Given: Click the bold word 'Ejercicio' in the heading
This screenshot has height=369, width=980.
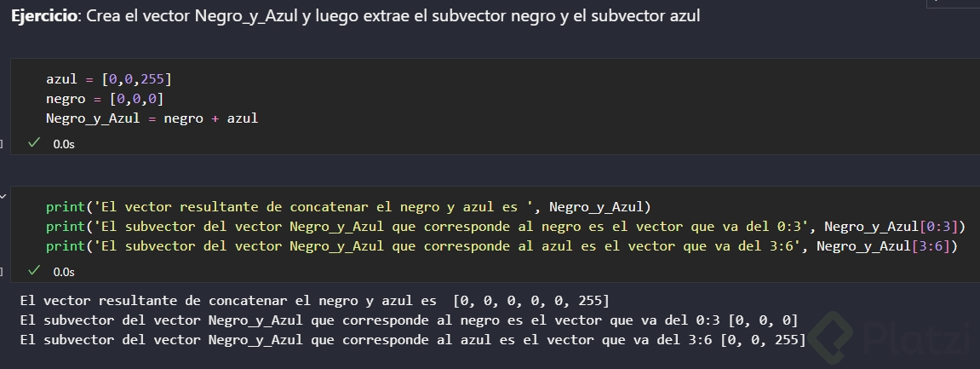Looking at the screenshot, I should [x=42, y=17].
